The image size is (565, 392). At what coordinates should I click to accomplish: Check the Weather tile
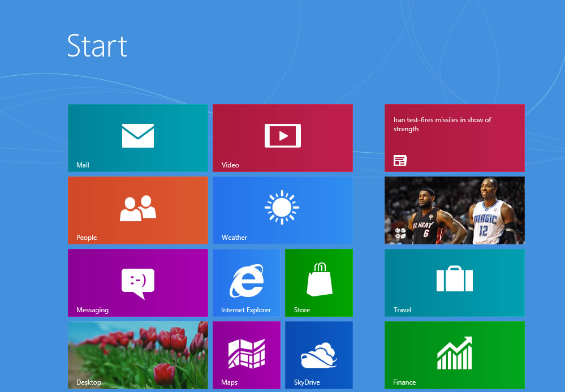pos(283,210)
